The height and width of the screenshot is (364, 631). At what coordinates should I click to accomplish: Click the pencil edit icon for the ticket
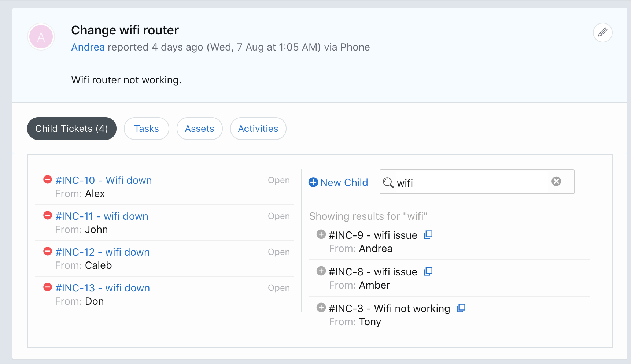click(603, 33)
